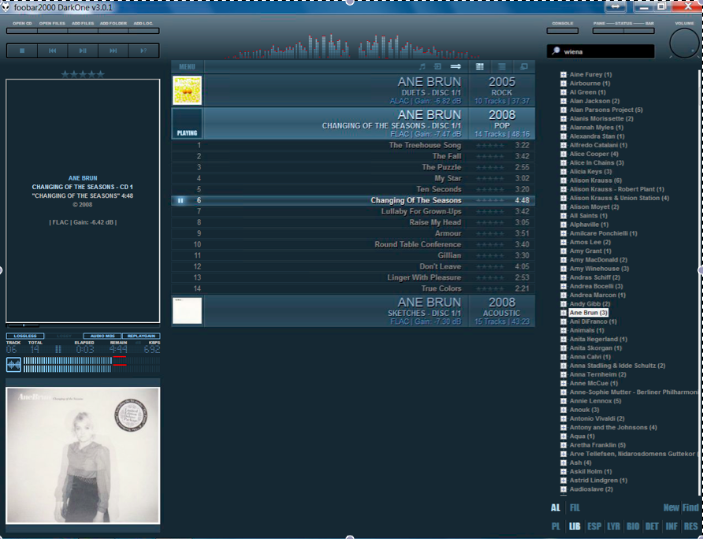Rate 'My Star' track stars

[490, 178]
